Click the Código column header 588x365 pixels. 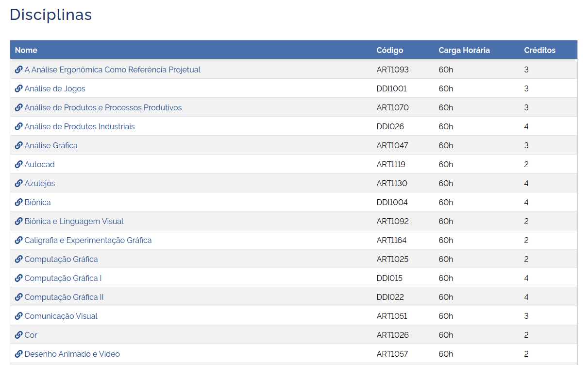(389, 50)
